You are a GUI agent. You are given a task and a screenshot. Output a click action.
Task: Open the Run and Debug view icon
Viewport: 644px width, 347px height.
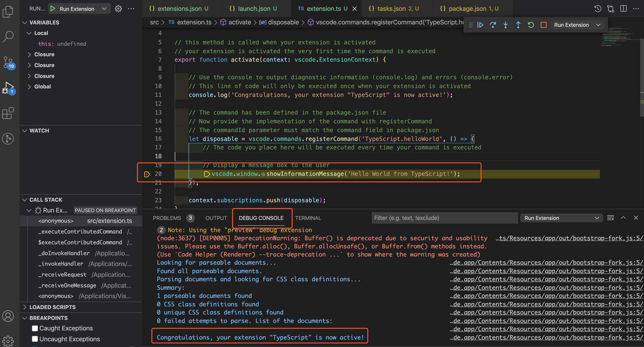tap(8, 88)
